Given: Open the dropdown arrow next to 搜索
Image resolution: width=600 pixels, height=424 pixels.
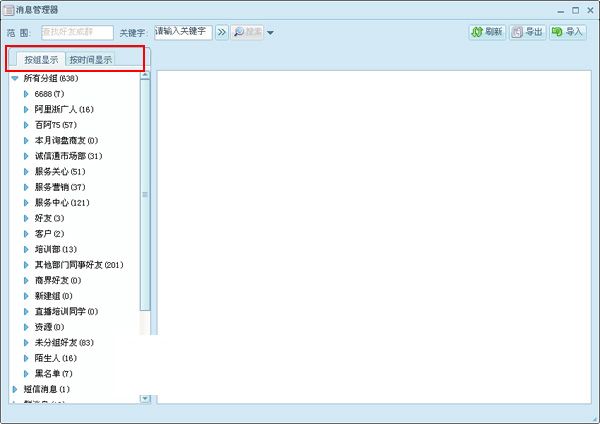Looking at the screenshot, I should [270, 33].
